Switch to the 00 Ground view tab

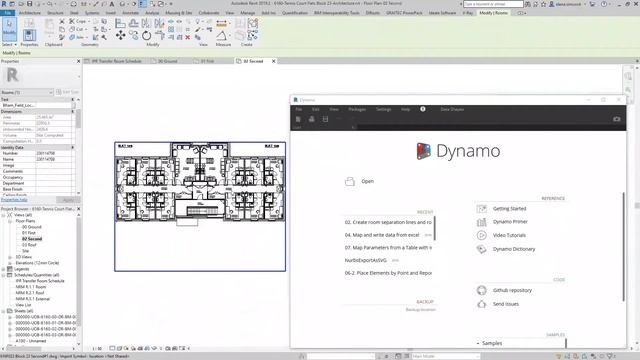tap(168, 61)
